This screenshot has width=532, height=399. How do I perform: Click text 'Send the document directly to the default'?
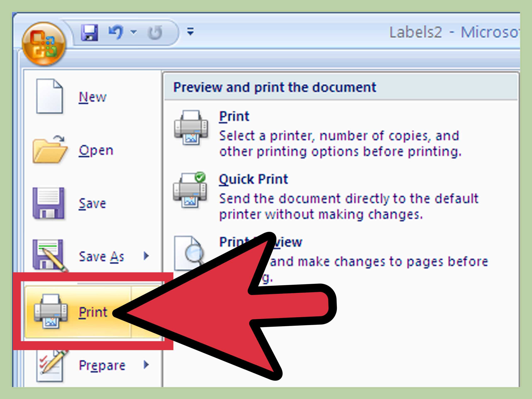point(349,198)
